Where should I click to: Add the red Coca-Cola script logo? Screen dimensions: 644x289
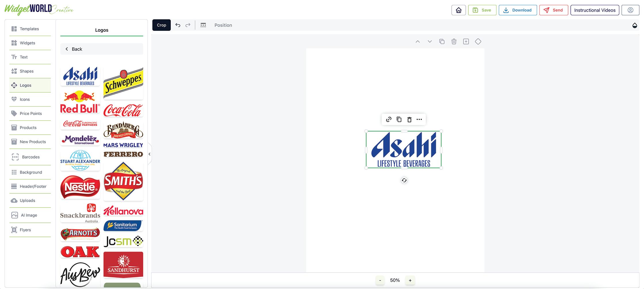pos(123,110)
